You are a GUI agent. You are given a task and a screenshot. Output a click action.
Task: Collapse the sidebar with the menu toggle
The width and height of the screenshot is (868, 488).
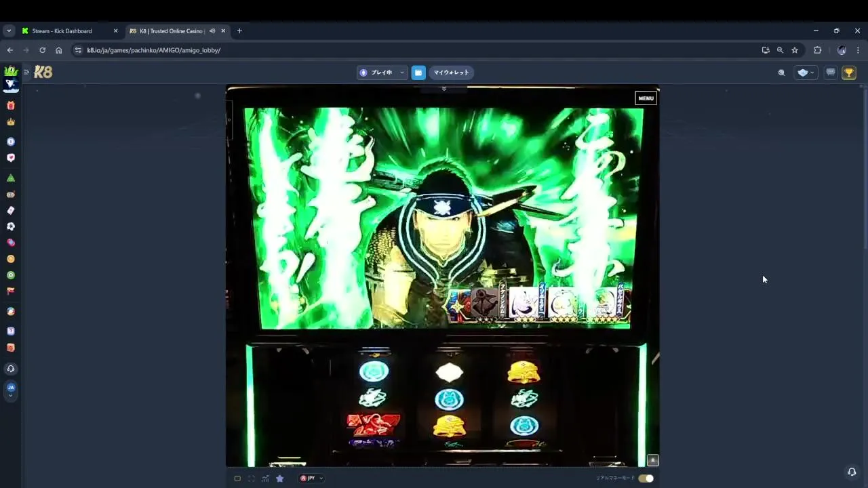(26, 72)
